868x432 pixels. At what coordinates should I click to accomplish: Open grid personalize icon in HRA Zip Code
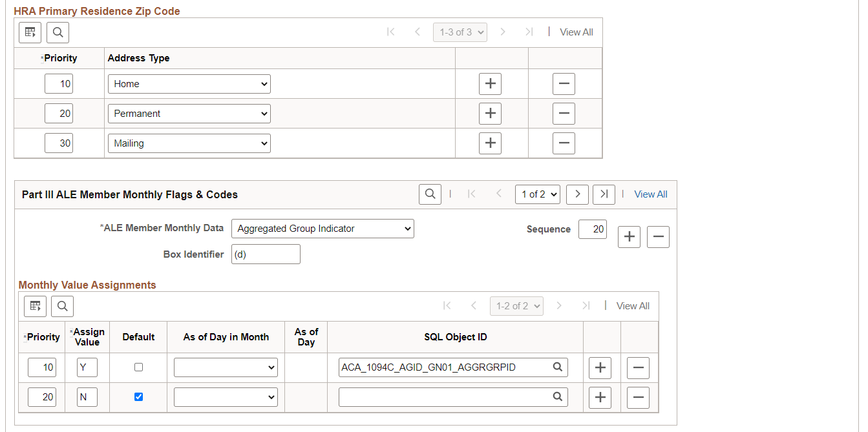coord(30,32)
